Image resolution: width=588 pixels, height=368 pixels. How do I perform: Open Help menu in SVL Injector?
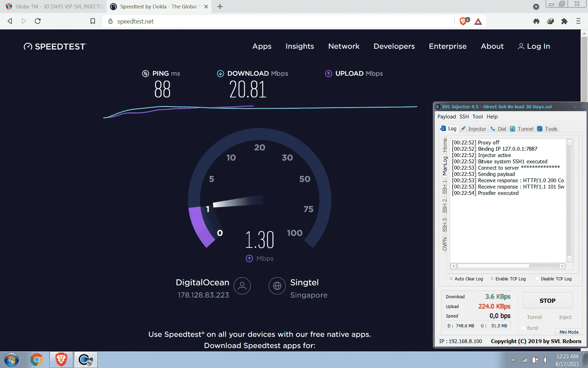(x=492, y=117)
